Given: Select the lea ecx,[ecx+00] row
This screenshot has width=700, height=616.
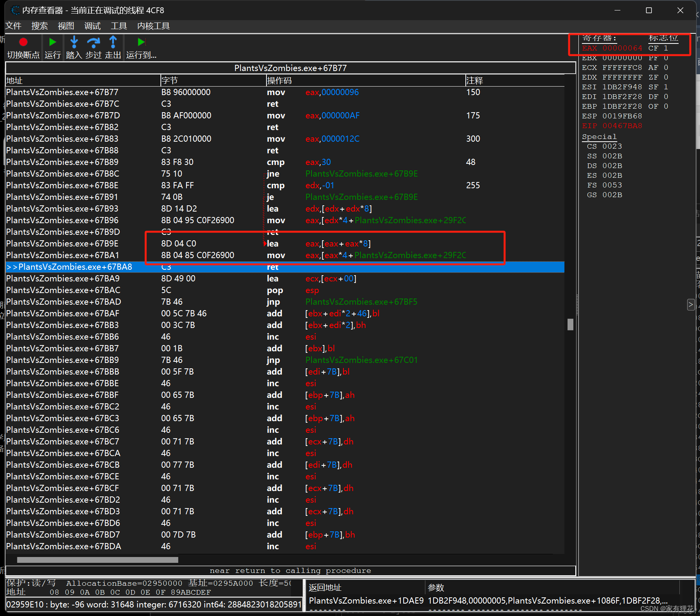Looking at the screenshot, I should tap(285, 278).
